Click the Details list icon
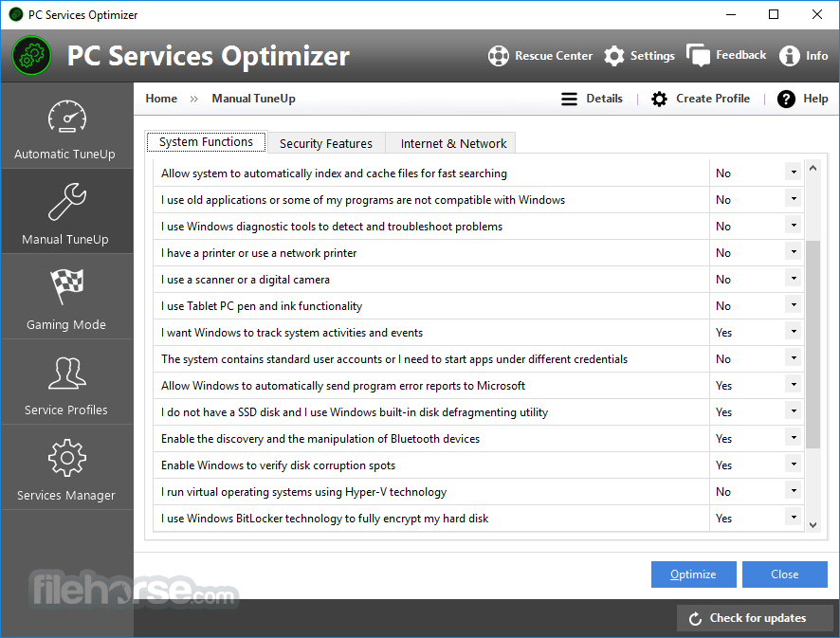This screenshot has width=840, height=638. 569,100
